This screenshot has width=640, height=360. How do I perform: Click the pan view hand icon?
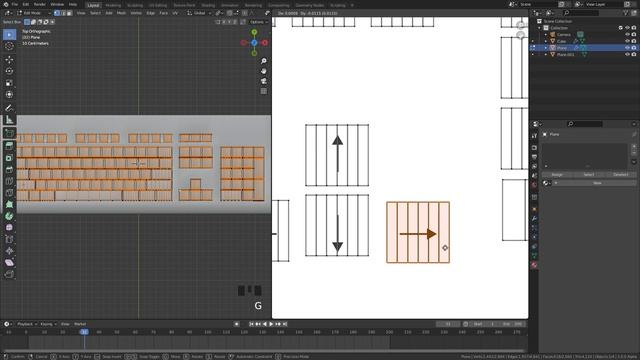[x=264, y=71]
